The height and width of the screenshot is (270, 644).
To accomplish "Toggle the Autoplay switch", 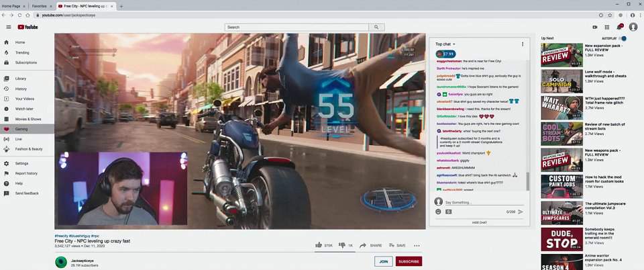I will click(623, 38).
